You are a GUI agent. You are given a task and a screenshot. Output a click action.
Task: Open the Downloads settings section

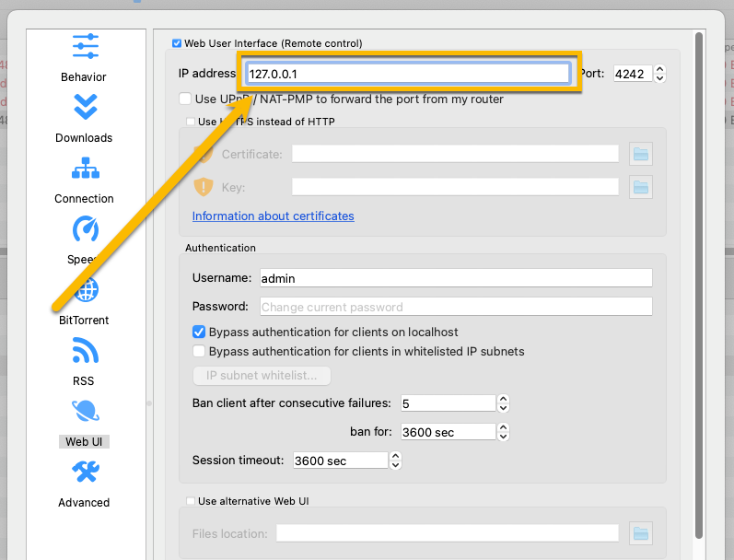tap(85, 116)
